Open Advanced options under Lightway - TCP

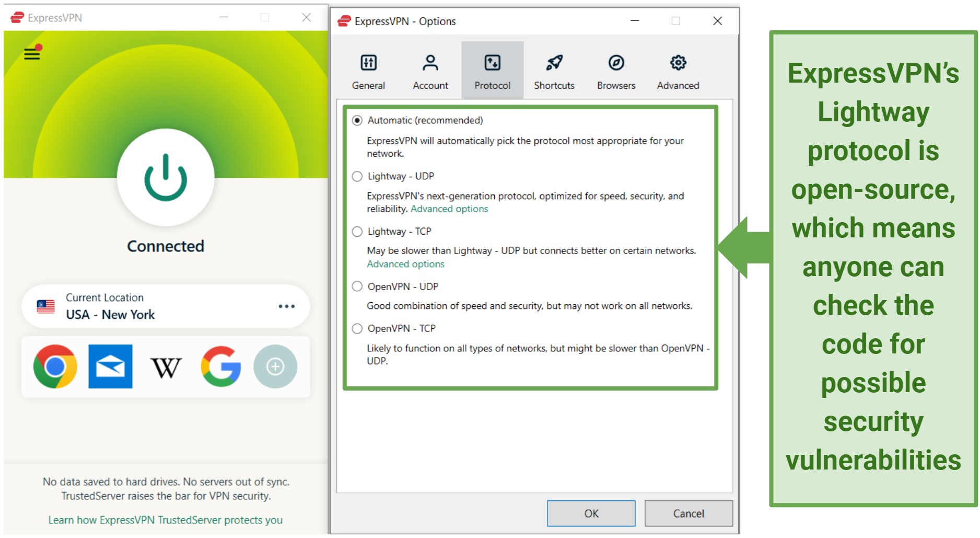405,265
